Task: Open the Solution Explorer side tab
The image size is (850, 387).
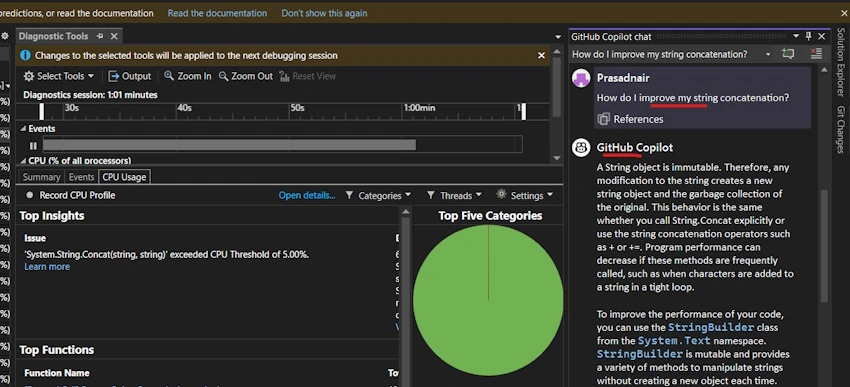Action: pyautogui.click(x=841, y=62)
